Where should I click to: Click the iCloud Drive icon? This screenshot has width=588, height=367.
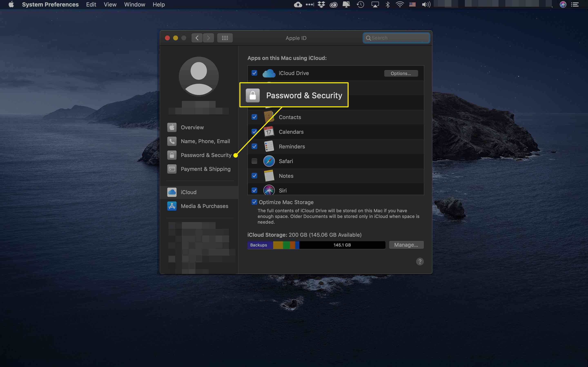(269, 73)
